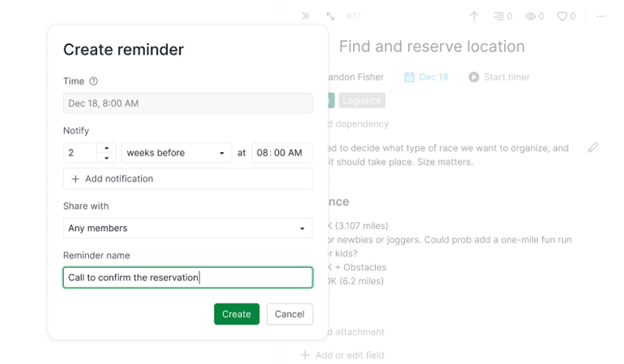Click the 08:00 AM time input
Screen dimensions: 624x364
pyautogui.click(x=282, y=153)
